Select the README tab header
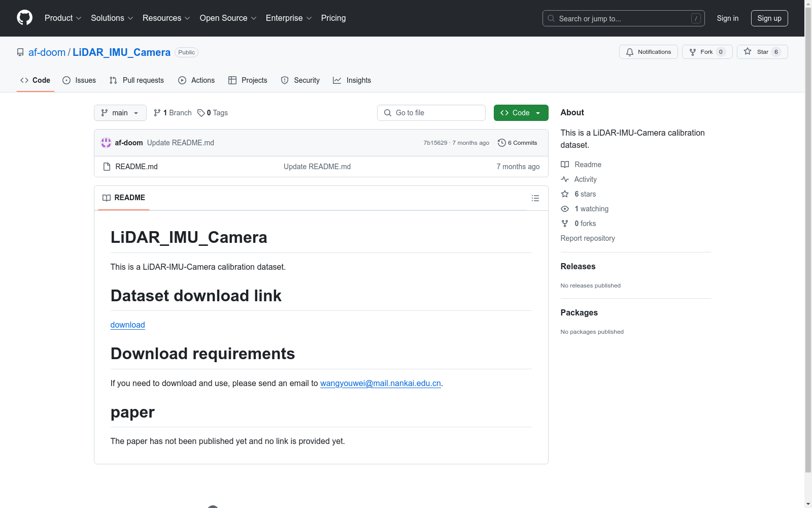This screenshot has height=508, width=812. click(x=124, y=198)
